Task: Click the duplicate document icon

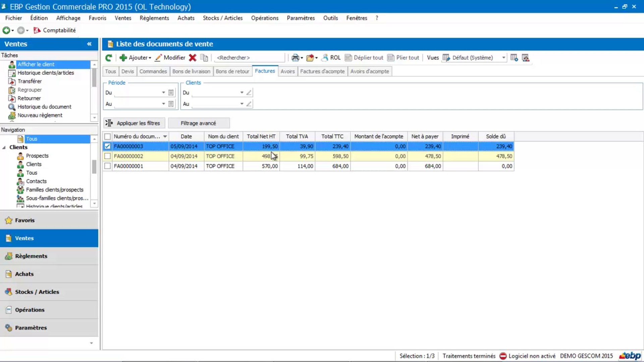Action: tap(204, 58)
